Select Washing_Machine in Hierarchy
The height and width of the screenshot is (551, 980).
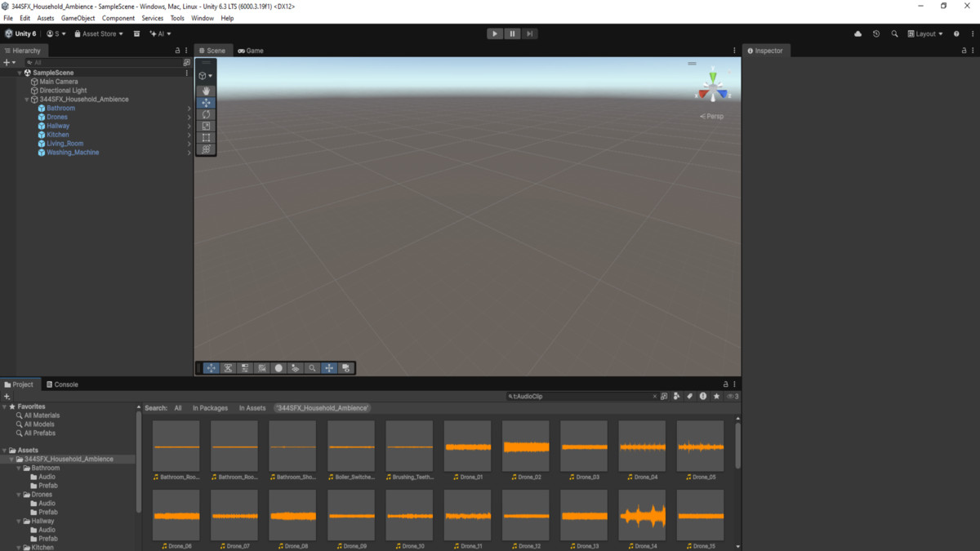[x=73, y=153]
